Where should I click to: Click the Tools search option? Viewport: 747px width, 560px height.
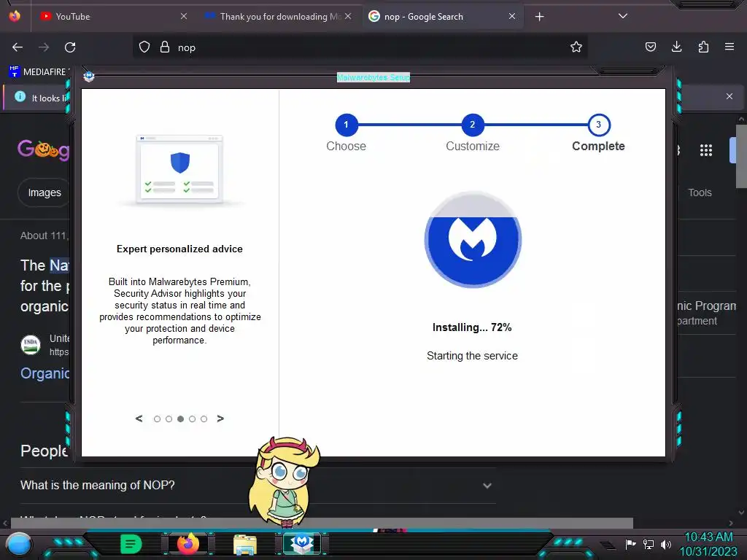click(700, 192)
